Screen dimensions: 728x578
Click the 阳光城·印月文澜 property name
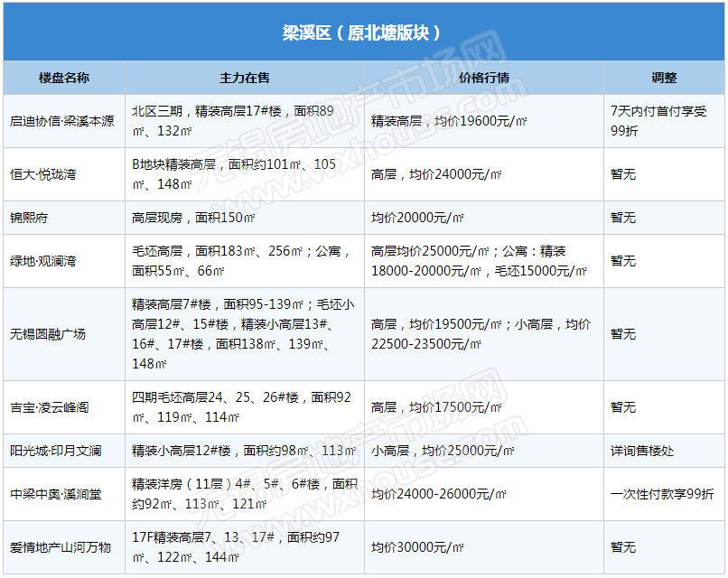tap(56, 451)
